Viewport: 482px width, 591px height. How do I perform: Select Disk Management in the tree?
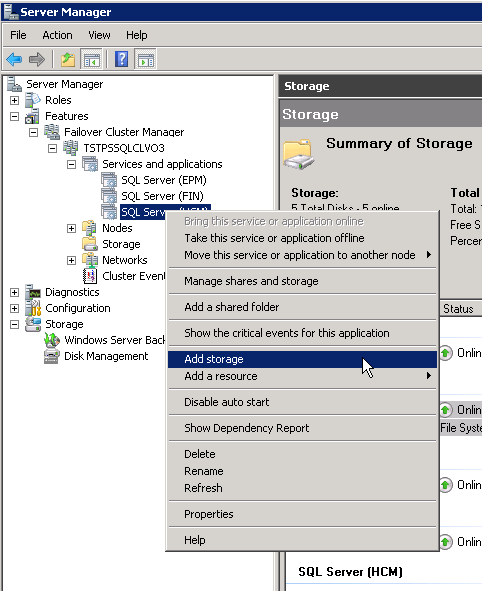pyautogui.click(x=106, y=356)
